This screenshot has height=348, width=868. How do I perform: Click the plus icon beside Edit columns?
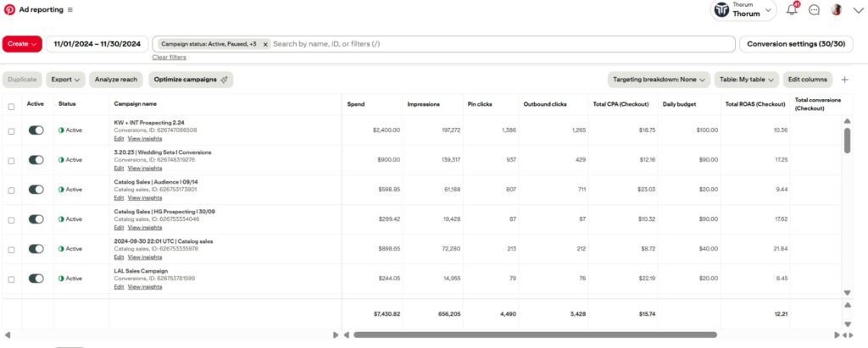(x=844, y=80)
